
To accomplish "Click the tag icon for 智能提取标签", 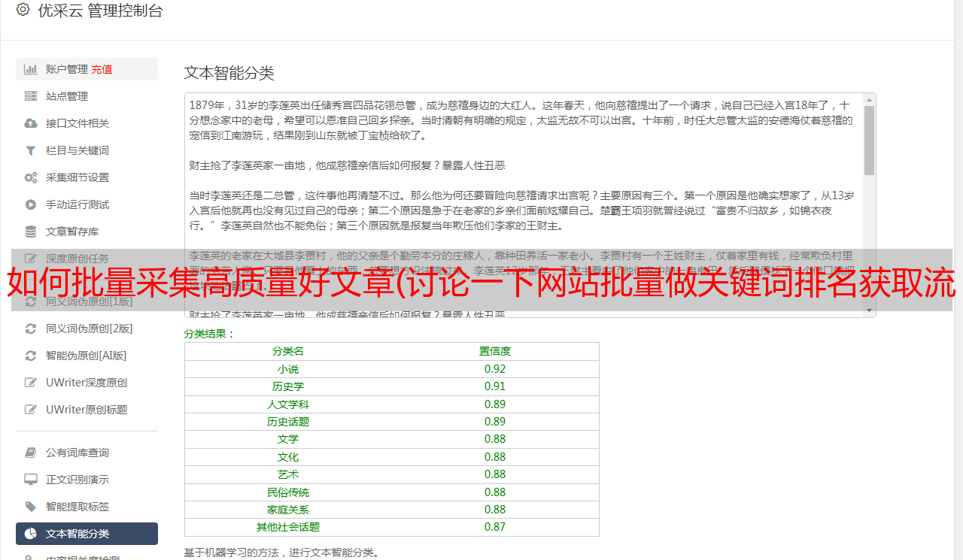I will pos(31,507).
